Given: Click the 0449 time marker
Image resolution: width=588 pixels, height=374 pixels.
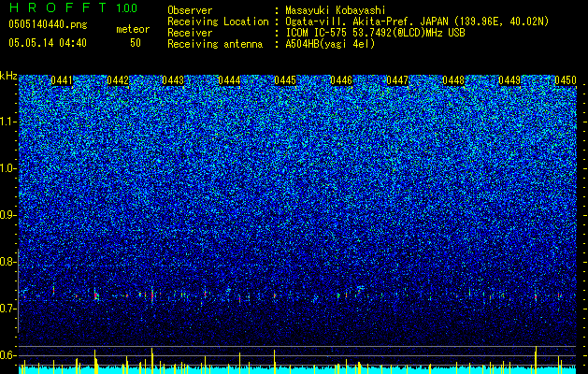Looking at the screenshot, I should pos(509,80).
